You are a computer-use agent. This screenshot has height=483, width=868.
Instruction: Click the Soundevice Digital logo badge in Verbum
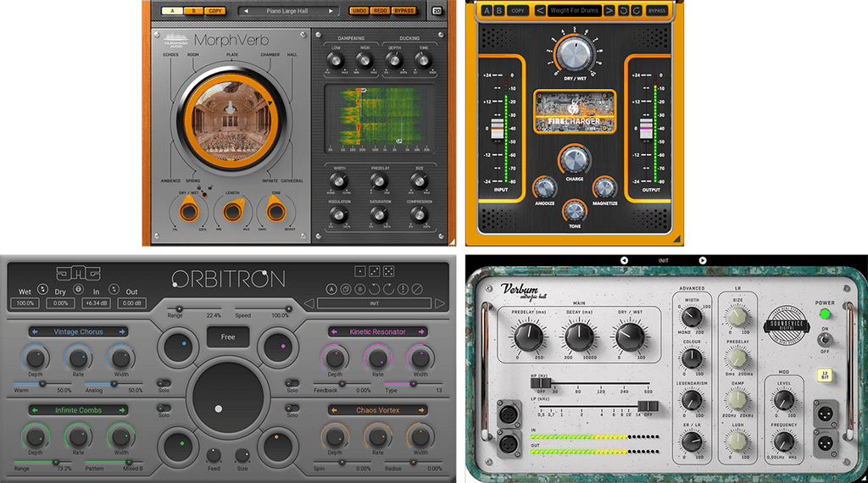786,325
